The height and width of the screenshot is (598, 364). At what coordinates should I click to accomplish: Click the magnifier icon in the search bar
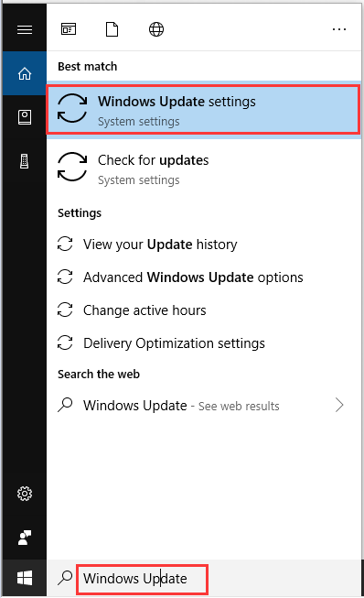(x=65, y=578)
